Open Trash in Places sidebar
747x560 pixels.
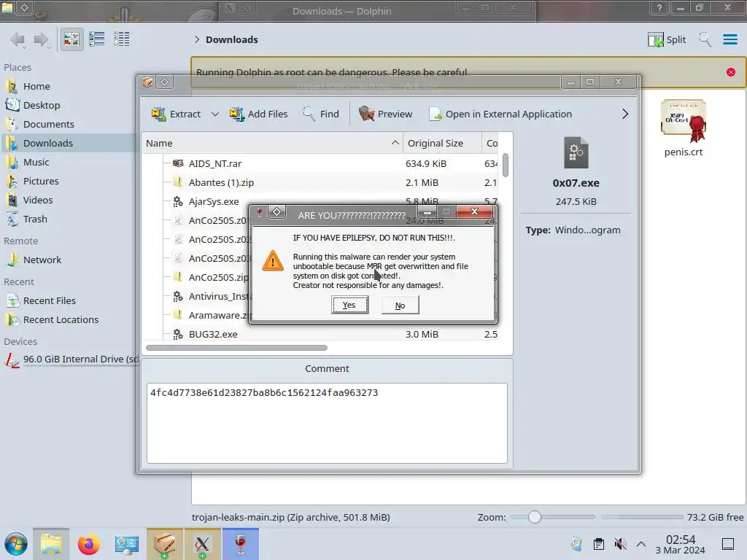[x=69, y=219]
